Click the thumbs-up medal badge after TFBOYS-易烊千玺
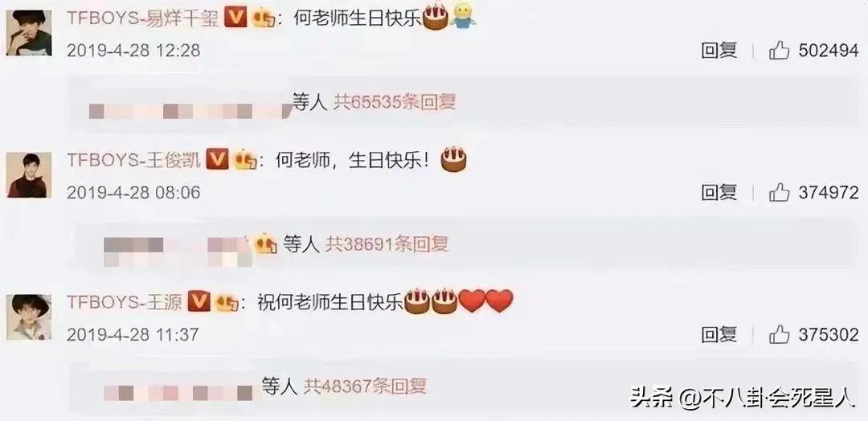The image size is (868, 421). click(264, 18)
